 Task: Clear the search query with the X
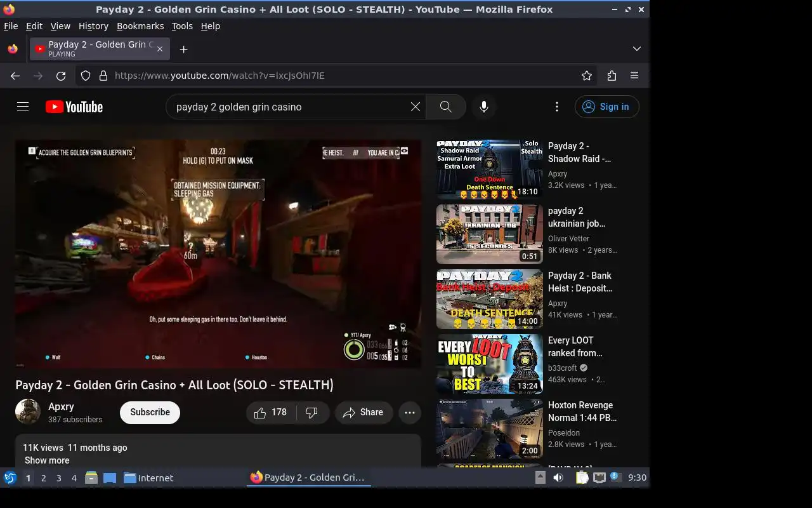pos(416,107)
